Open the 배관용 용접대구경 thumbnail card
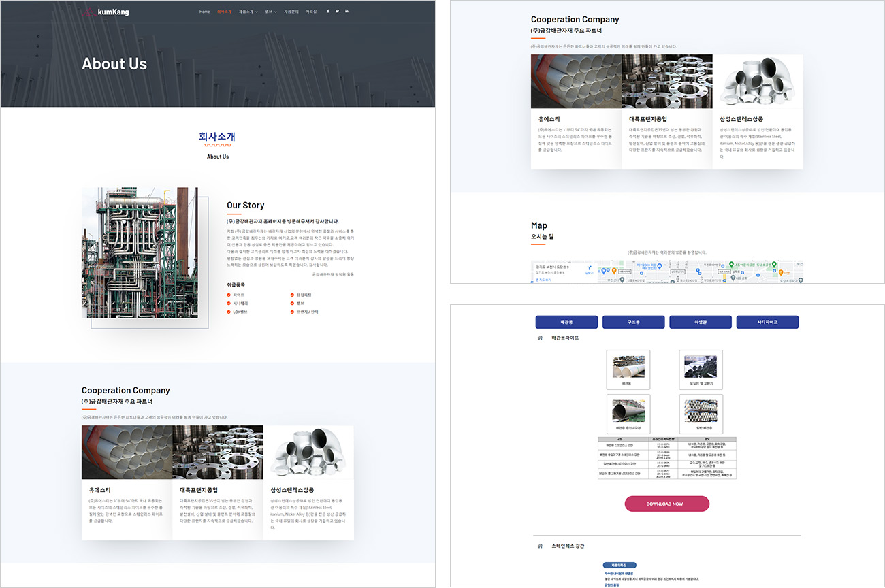The height and width of the screenshot is (588, 885). pyautogui.click(x=628, y=414)
